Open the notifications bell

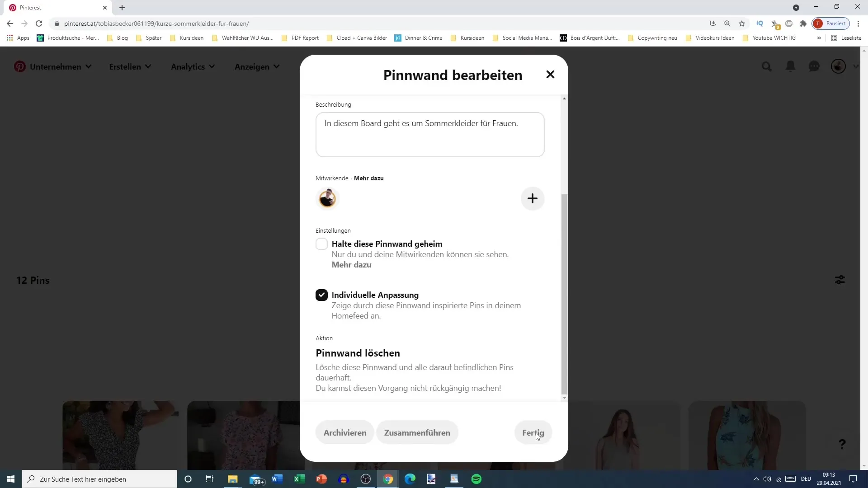point(790,66)
